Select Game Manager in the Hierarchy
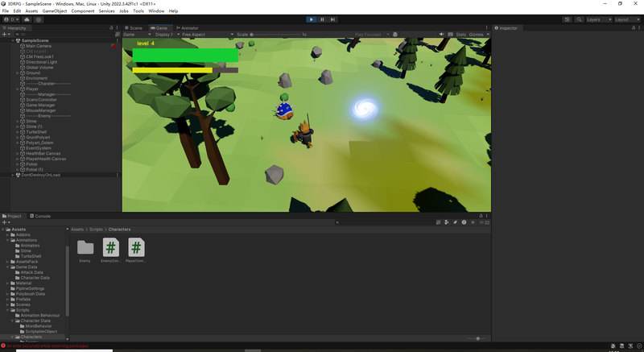The height and width of the screenshot is (352, 644). [x=40, y=106]
